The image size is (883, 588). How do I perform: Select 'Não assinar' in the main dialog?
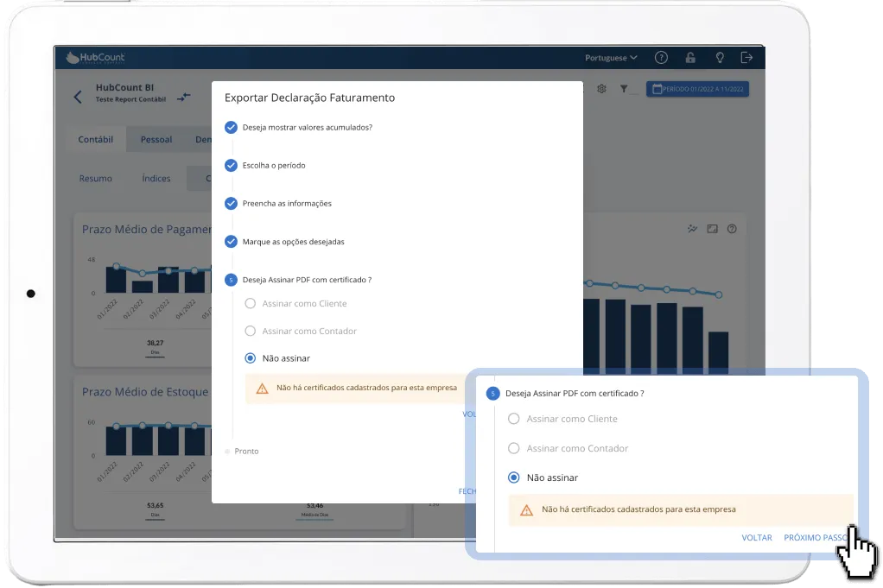(277, 358)
